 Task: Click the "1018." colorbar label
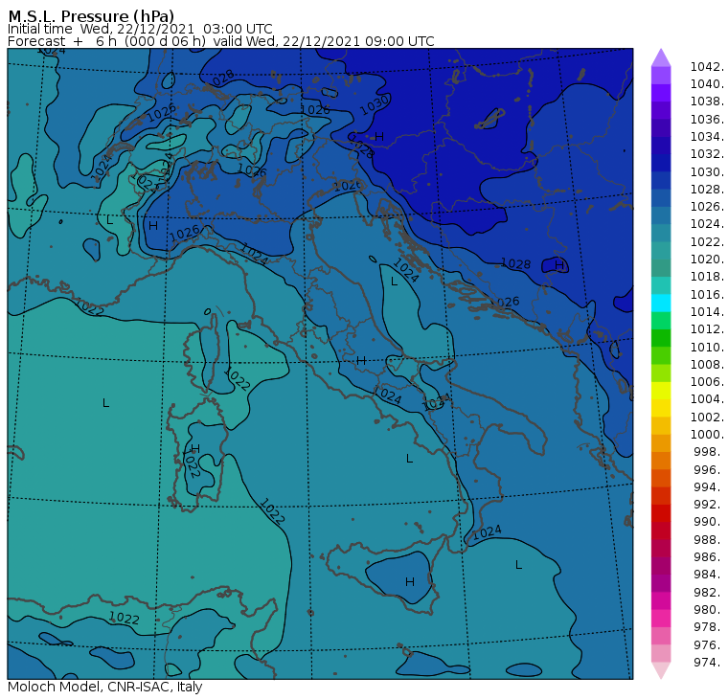707,277
